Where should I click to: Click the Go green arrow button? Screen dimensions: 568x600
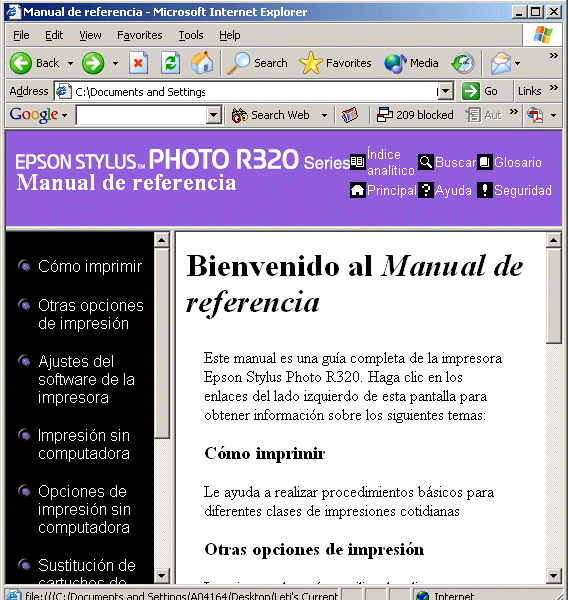(x=471, y=91)
